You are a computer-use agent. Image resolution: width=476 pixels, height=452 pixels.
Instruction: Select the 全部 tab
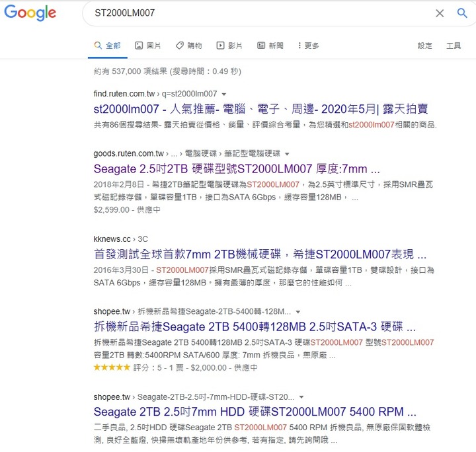(x=108, y=46)
